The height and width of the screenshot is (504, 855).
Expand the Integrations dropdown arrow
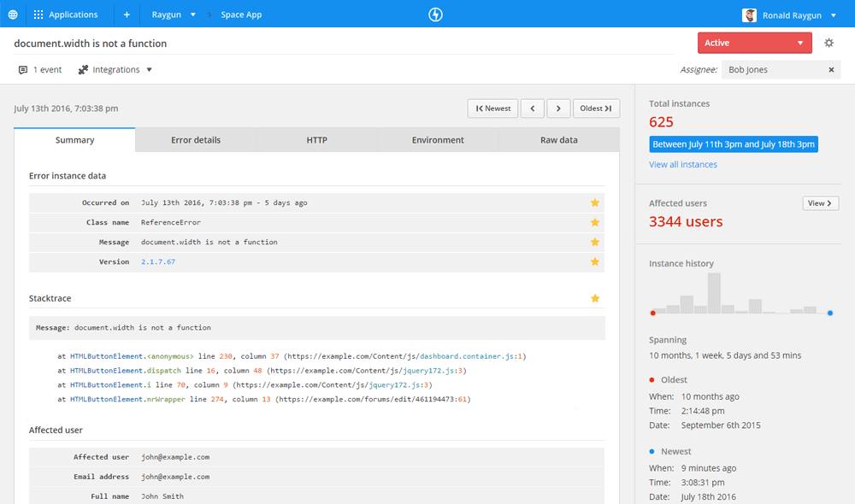click(x=149, y=70)
